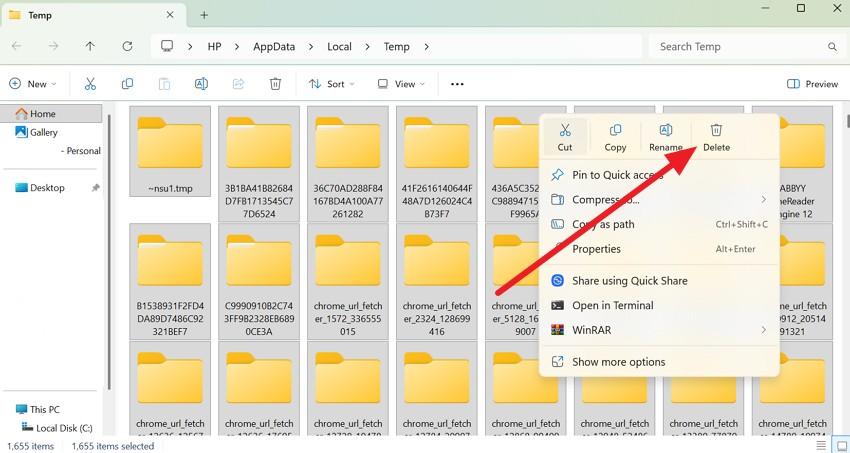
Task: Click Cut in the context menu
Action: tap(565, 137)
